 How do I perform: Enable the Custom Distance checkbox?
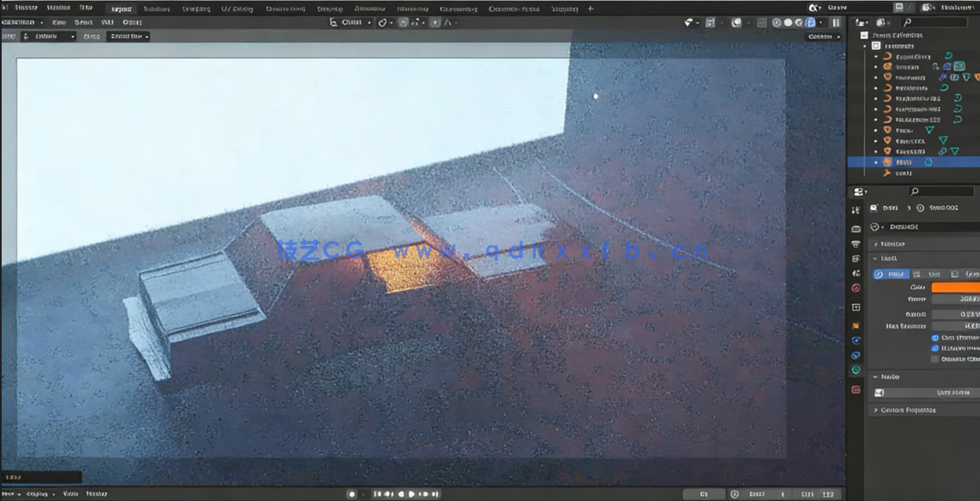936,357
